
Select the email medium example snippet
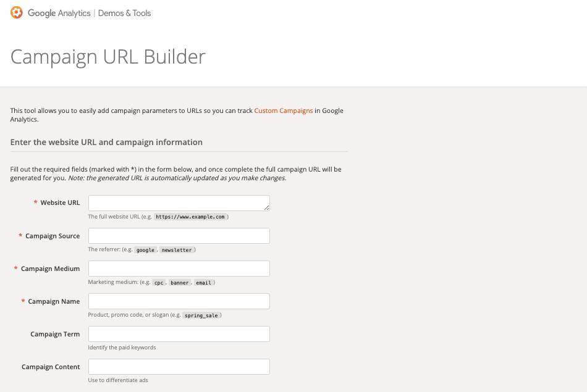(203, 282)
